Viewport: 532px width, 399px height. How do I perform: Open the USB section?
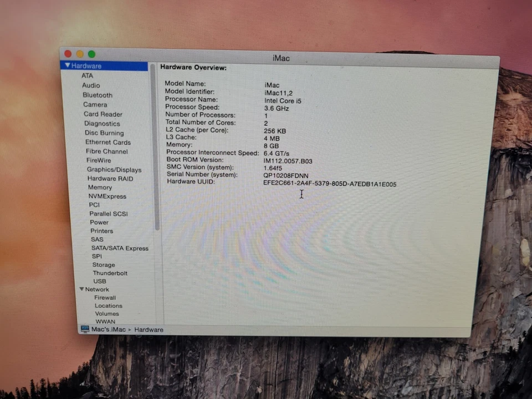(99, 281)
